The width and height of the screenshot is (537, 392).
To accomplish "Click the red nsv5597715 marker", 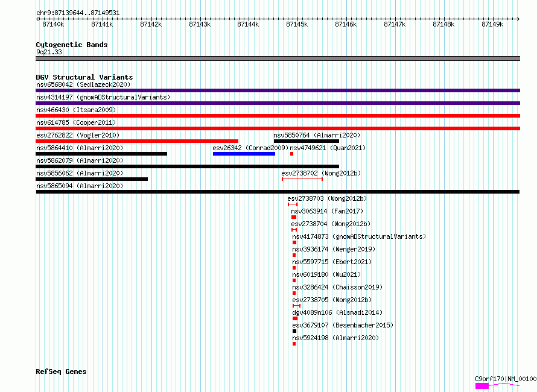I will pyautogui.click(x=294, y=268).
